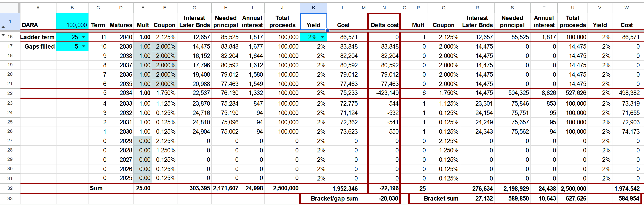Click the 25.00 Mult sum cell
The image size is (644, 205).
pos(143,188)
